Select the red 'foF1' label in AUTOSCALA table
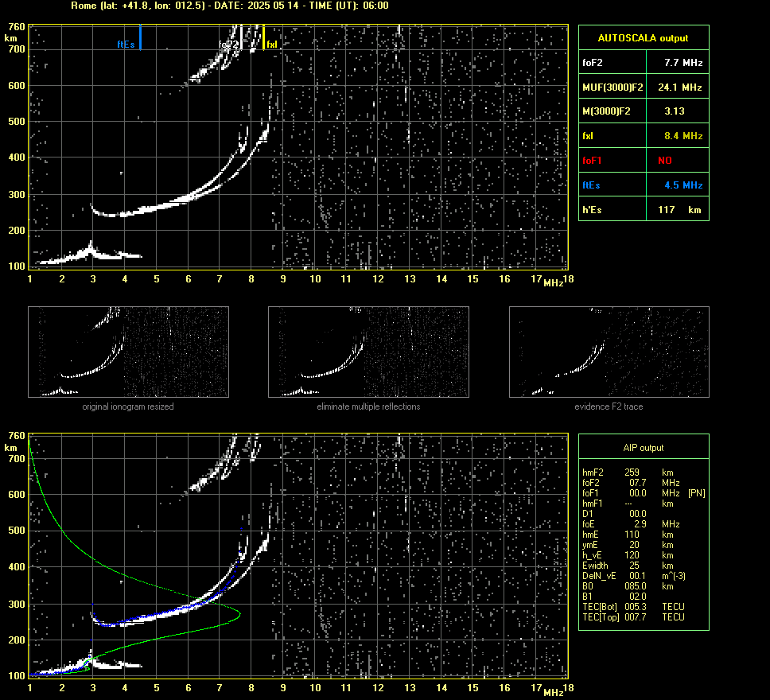Viewport: 770px width, 700px height. 592,161
